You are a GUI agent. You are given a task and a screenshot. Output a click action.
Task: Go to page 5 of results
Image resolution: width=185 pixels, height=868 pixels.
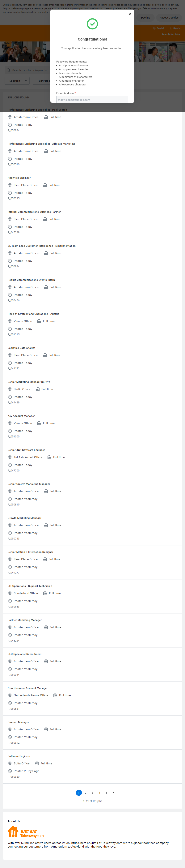click(x=106, y=793)
